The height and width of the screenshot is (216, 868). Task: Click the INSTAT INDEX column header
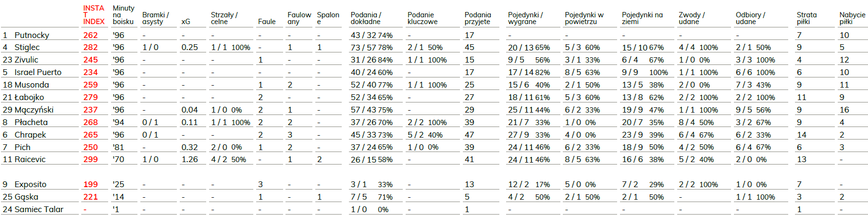pos(93,15)
